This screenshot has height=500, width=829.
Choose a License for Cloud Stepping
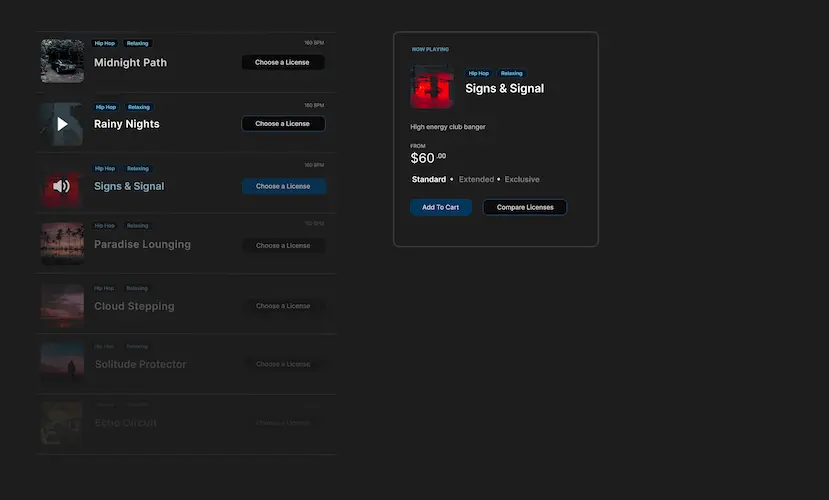pos(283,306)
